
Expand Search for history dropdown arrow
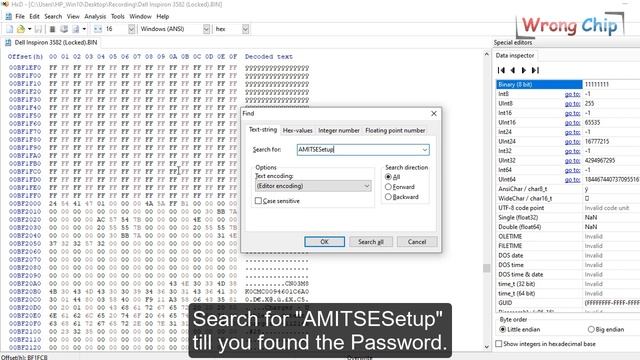click(x=425, y=150)
